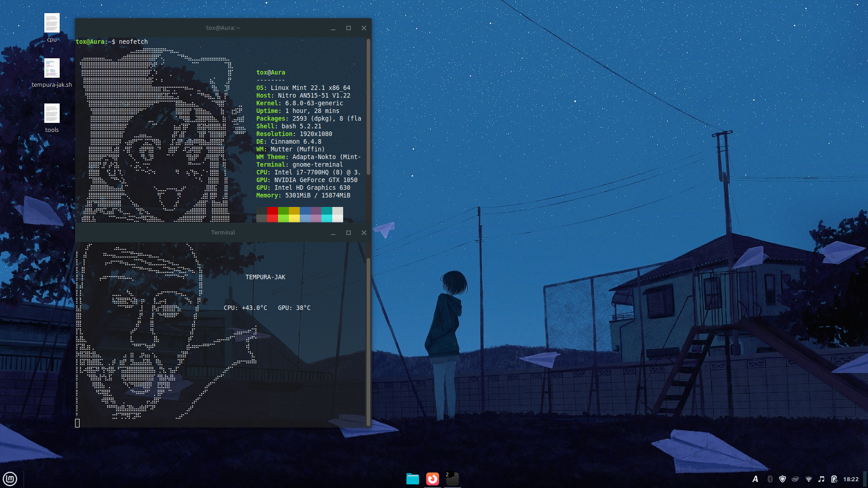
Task: Open the music note sound applet
Action: pos(821,479)
